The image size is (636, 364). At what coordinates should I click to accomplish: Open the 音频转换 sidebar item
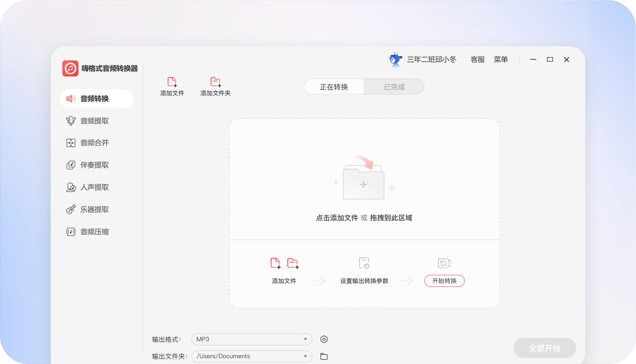(x=97, y=99)
